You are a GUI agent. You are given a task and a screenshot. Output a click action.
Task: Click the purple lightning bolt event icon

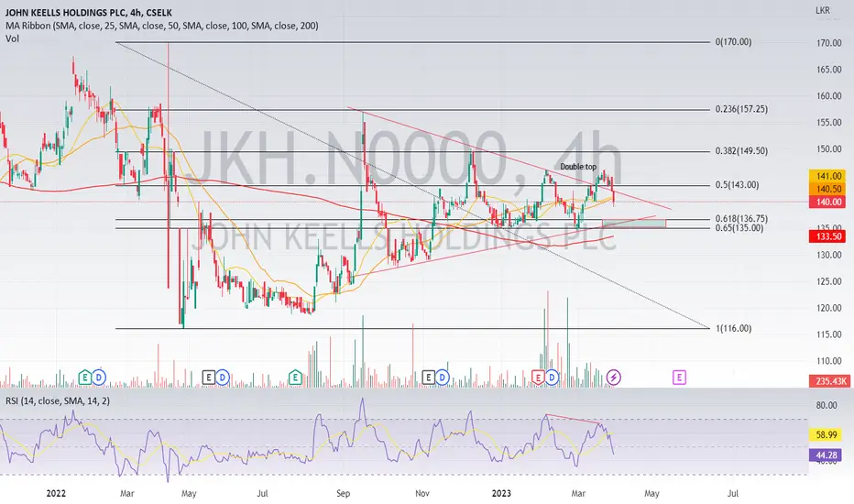(614, 377)
